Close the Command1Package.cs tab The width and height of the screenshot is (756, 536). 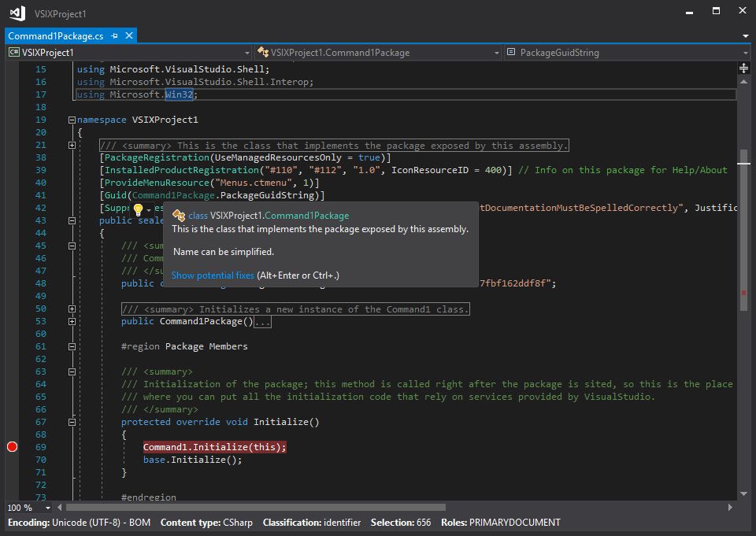[128, 35]
